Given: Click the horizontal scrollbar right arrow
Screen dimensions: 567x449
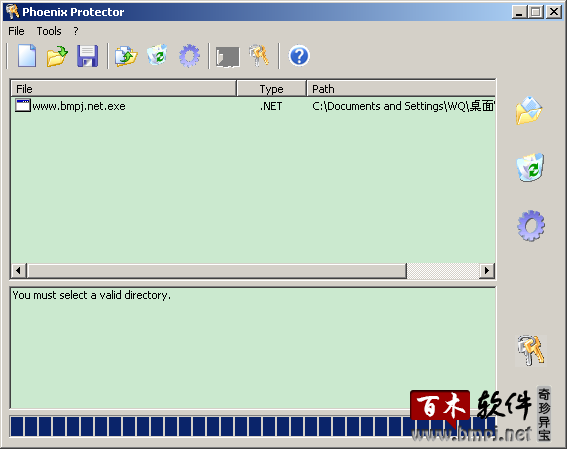Looking at the screenshot, I should pos(487,270).
